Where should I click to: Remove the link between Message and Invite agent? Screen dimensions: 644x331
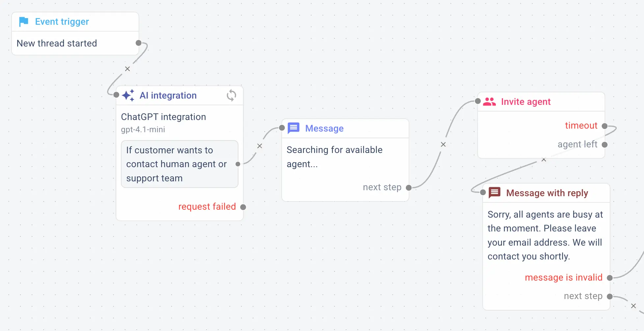[443, 144]
